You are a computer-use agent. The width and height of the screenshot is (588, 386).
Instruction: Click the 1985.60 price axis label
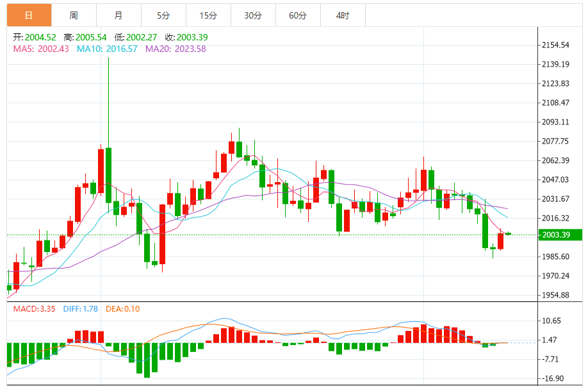pos(555,256)
